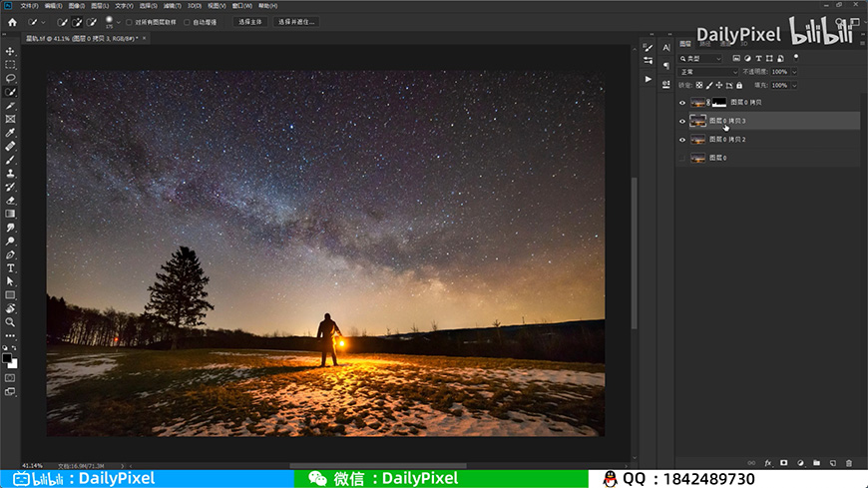The image size is (868, 488).
Task: Select the Zoom tool in toolbar
Action: tap(10, 322)
